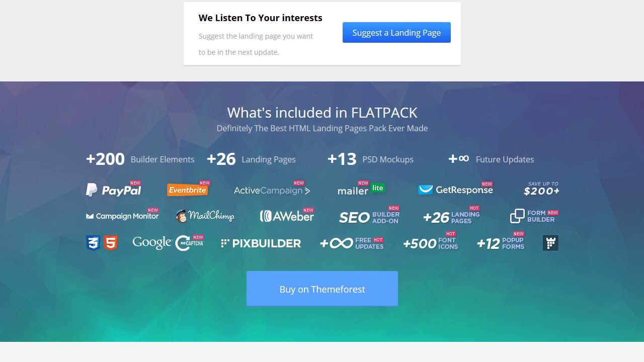Select the Google reCAPTCHA logo
This screenshot has height=362, width=644.
[168, 243]
